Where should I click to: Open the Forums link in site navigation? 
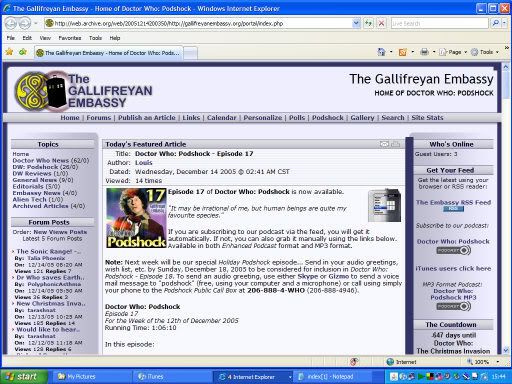point(99,118)
